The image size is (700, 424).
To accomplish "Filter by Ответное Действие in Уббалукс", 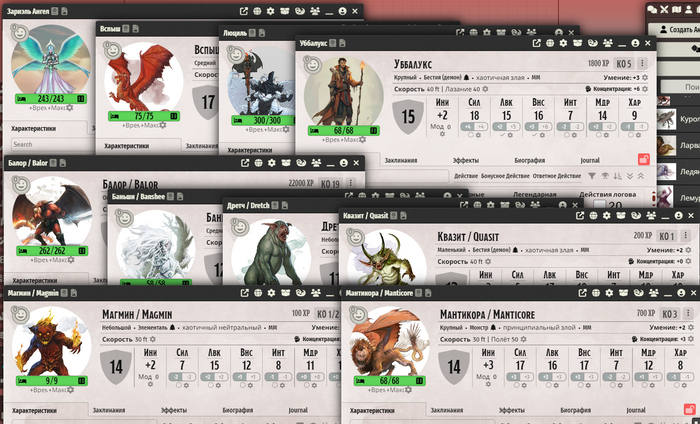I will click(x=557, y=176).
